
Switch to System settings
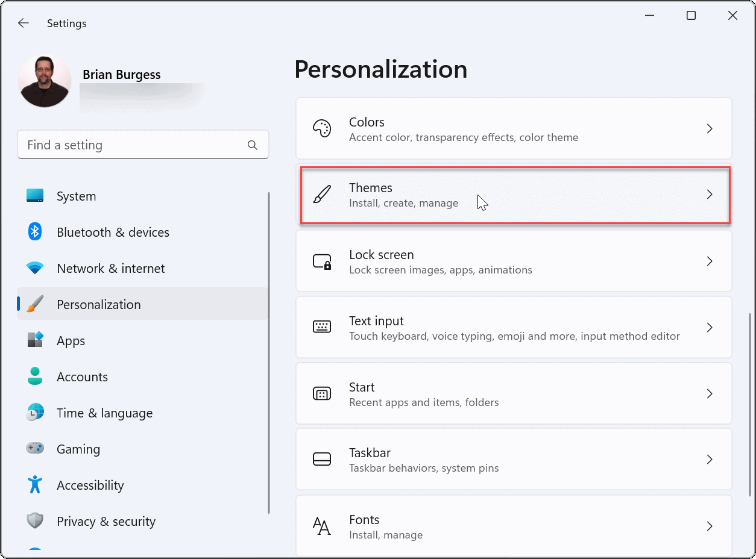pos(76,196)
